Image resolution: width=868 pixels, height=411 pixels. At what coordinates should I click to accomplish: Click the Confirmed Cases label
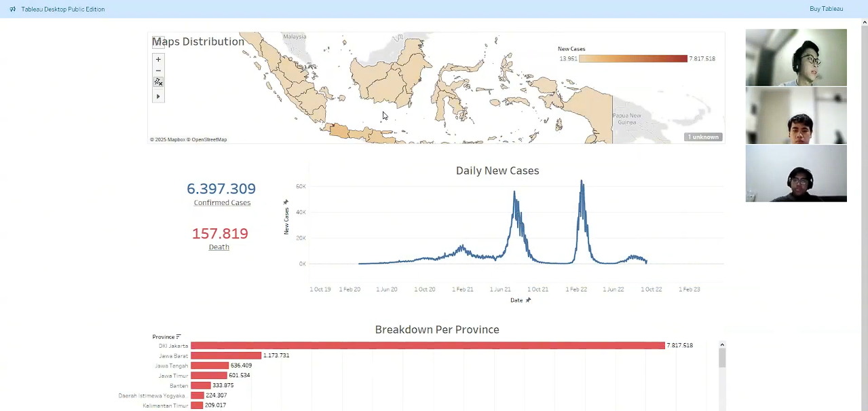point(222,202)
